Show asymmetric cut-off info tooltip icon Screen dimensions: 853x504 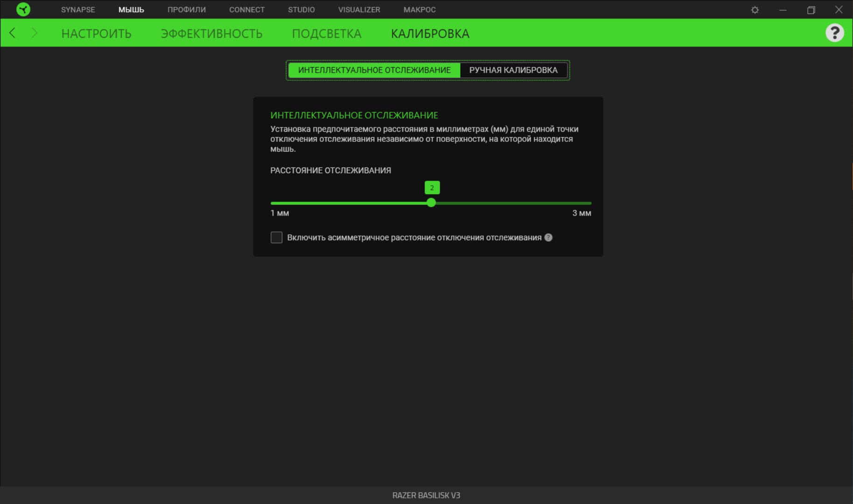coord(548,238)
